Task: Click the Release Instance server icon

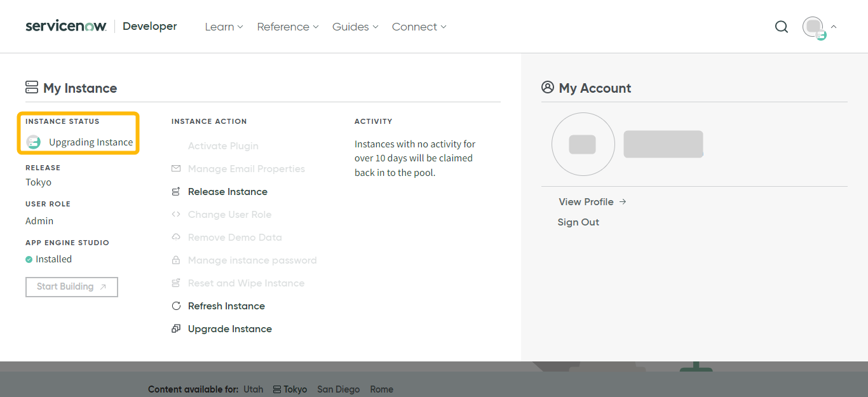Action: point(176,191)
